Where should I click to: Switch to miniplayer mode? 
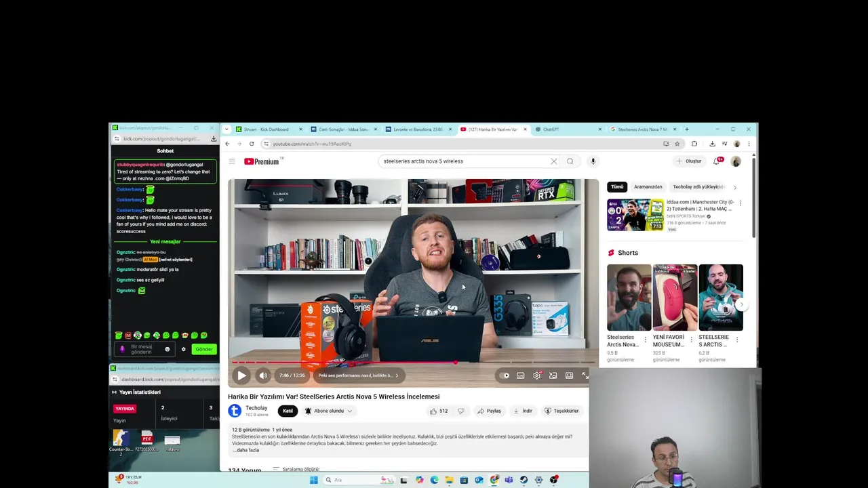coord(553,375)
